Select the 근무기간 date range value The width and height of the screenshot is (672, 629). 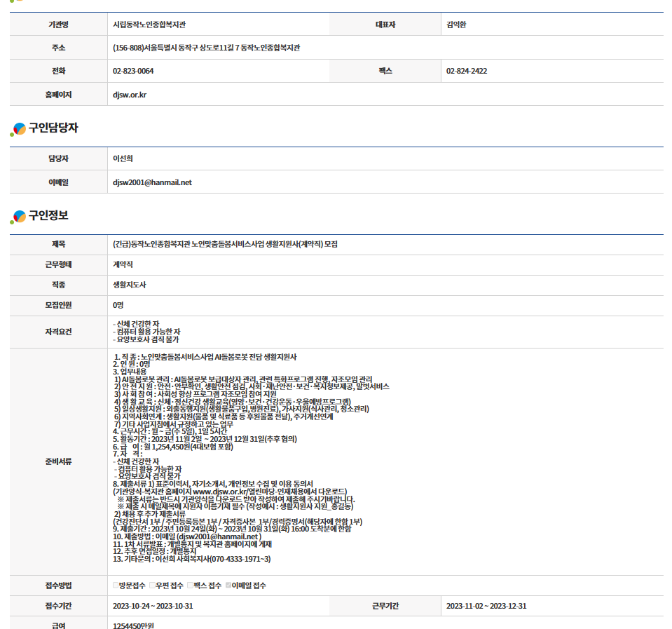(486, 607)
